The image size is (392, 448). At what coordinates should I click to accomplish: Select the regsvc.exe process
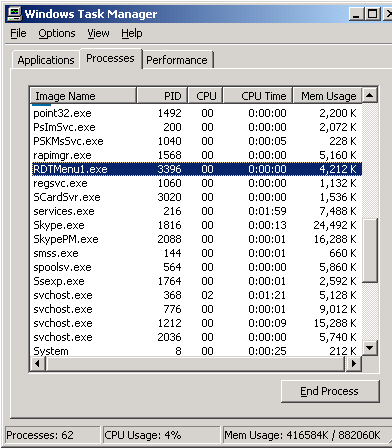pyautogui.click(x=196, y=183)
